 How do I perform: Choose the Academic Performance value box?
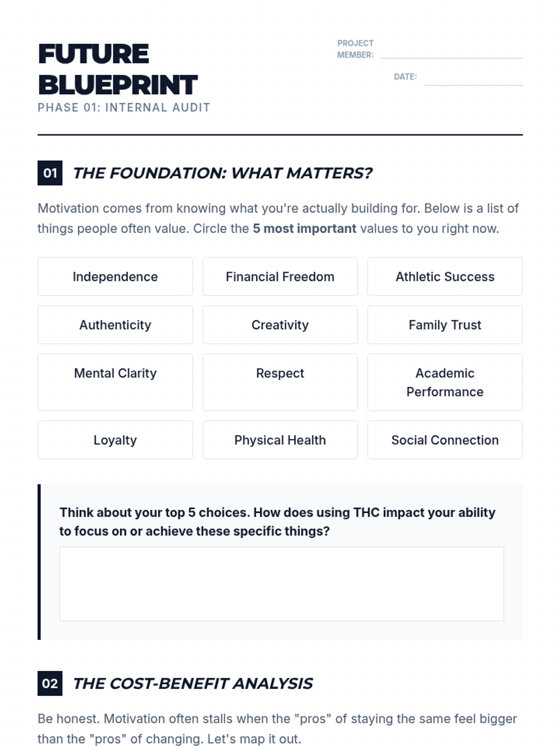[445, 382]
